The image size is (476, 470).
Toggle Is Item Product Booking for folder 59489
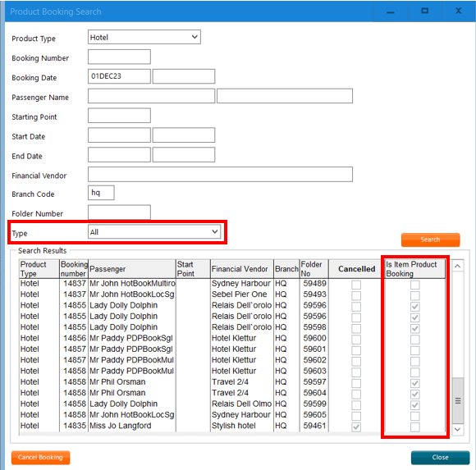(x=415, y=285)
